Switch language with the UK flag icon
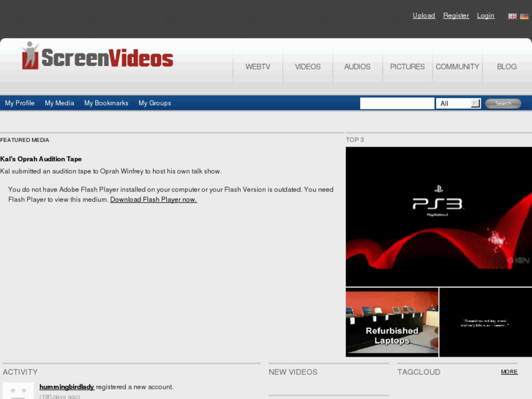 512,16
